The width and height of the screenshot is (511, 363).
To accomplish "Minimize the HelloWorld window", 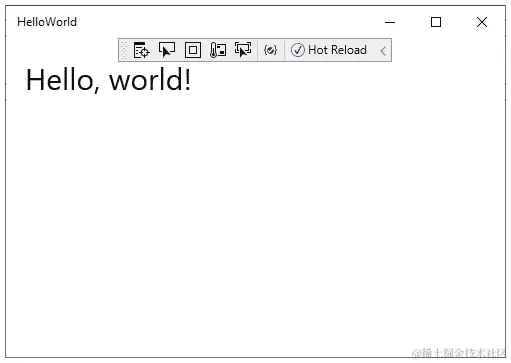I will click(390, 22).
